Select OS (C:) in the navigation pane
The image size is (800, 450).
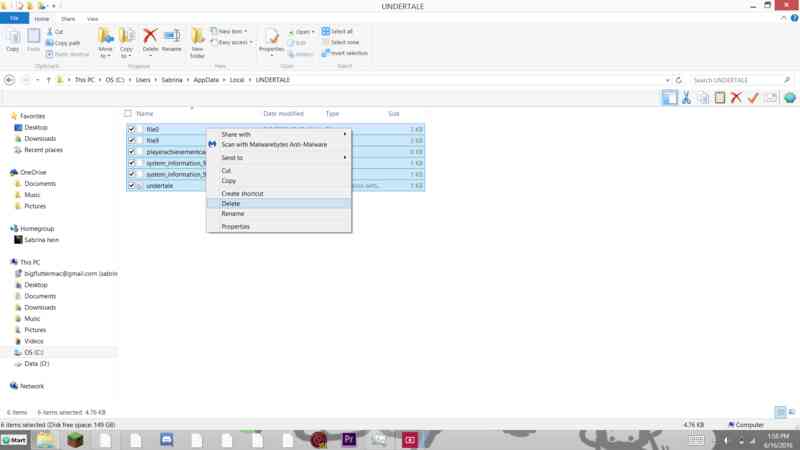(34, 353)
